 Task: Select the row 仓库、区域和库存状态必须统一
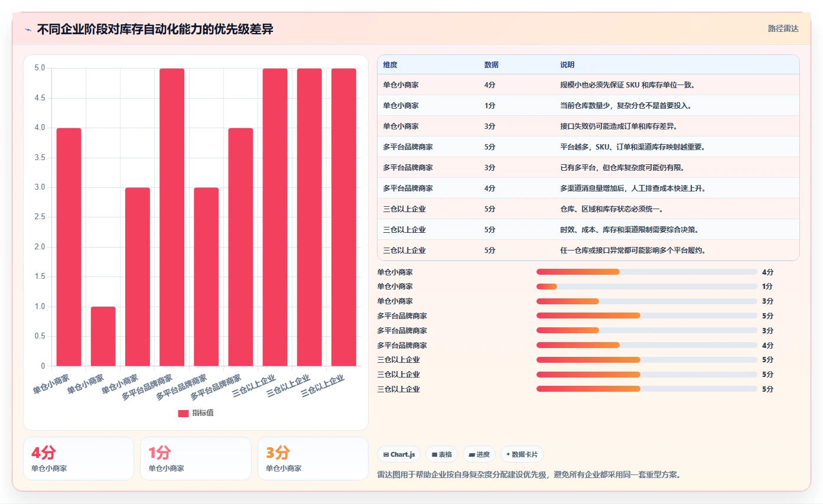tap(588, 209)
